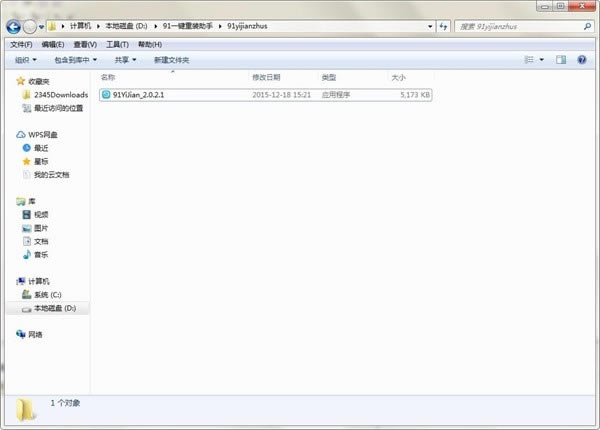Click the 91YiJian_2.0.2.1 application icon
The image size is (600, 430).
pos(106,94)
